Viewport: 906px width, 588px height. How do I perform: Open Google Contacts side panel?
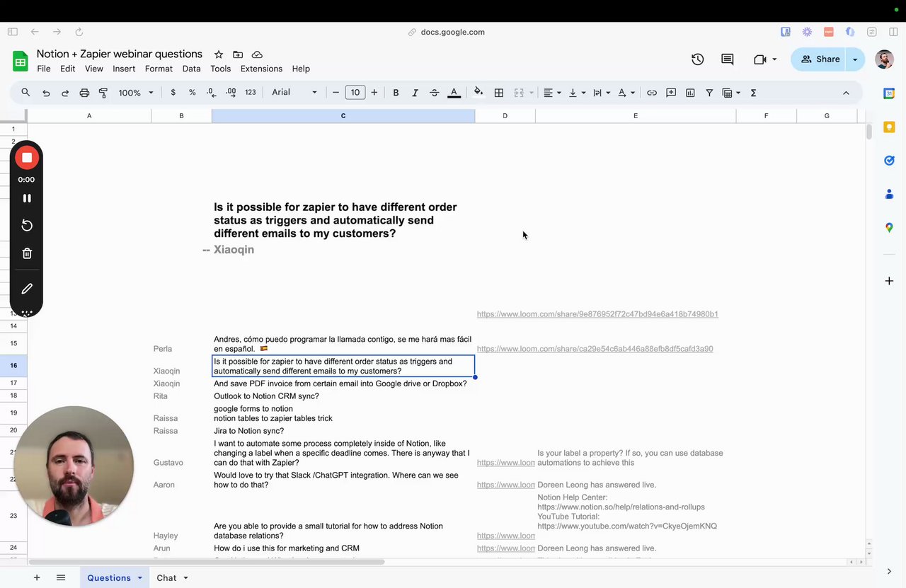point(889,194)
